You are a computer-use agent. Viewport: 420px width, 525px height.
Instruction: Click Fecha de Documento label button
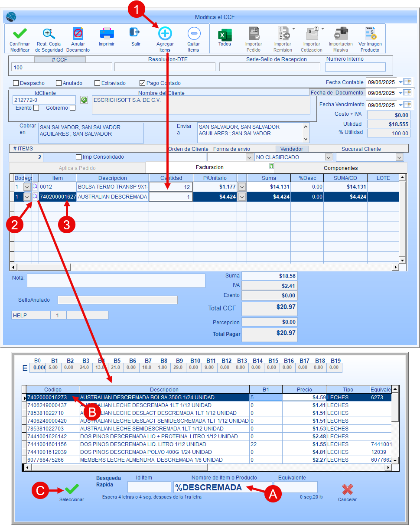click(x=337, y=92)
